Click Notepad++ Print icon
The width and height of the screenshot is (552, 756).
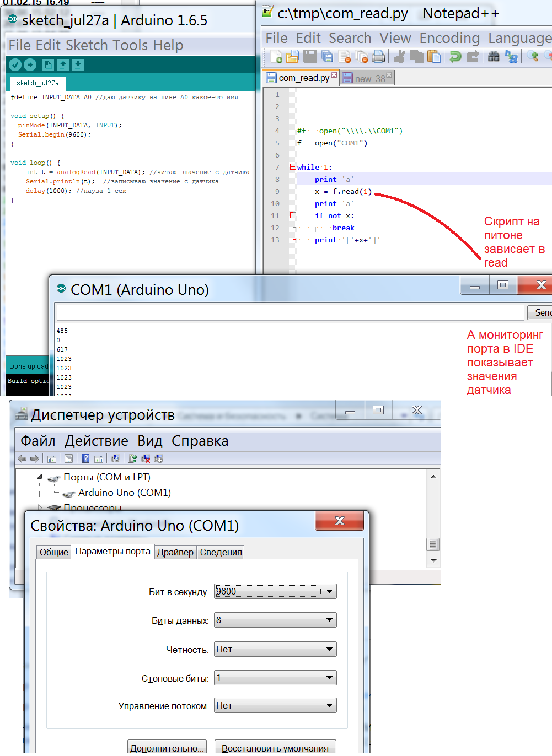point(378,56)
